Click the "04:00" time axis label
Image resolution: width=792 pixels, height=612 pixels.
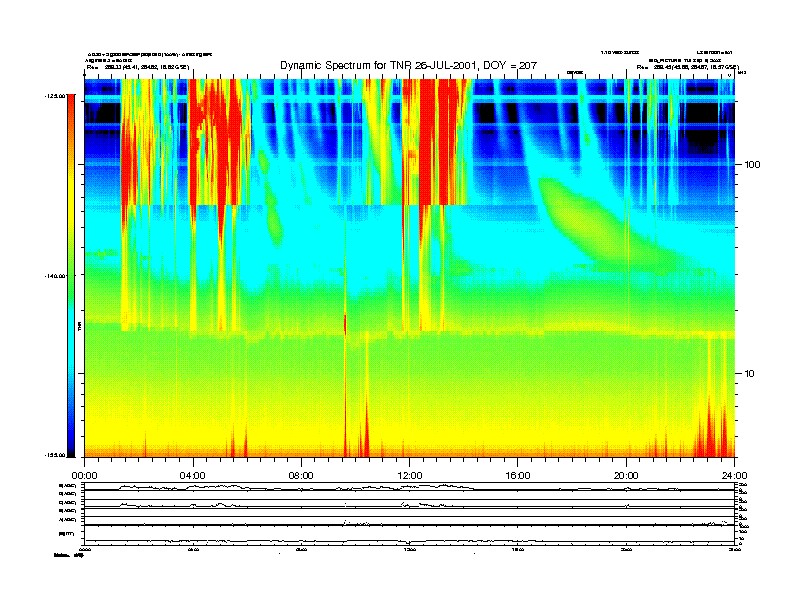(x=193, y=475)
